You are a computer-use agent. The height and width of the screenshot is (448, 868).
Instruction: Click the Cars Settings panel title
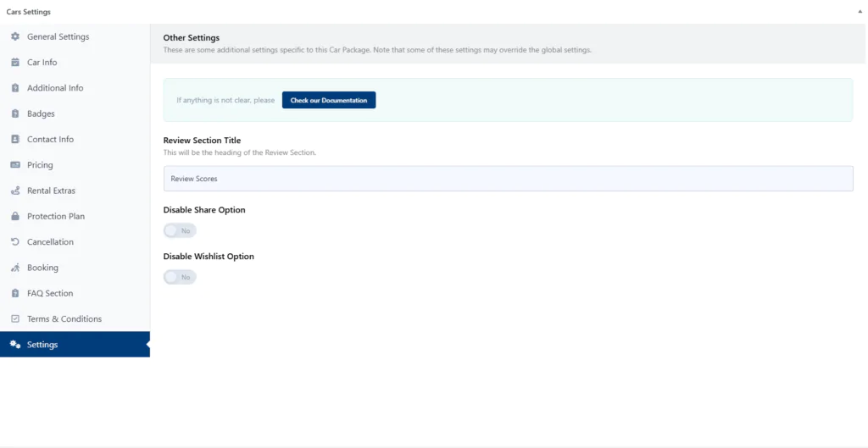tap(29, 12)
